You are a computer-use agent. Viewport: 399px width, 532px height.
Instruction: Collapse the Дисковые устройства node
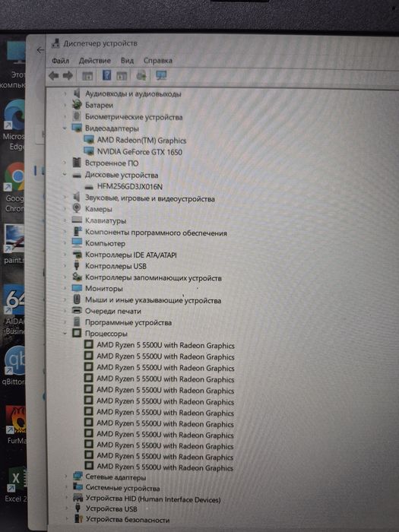pyautogui.click(x=65, y=175)
